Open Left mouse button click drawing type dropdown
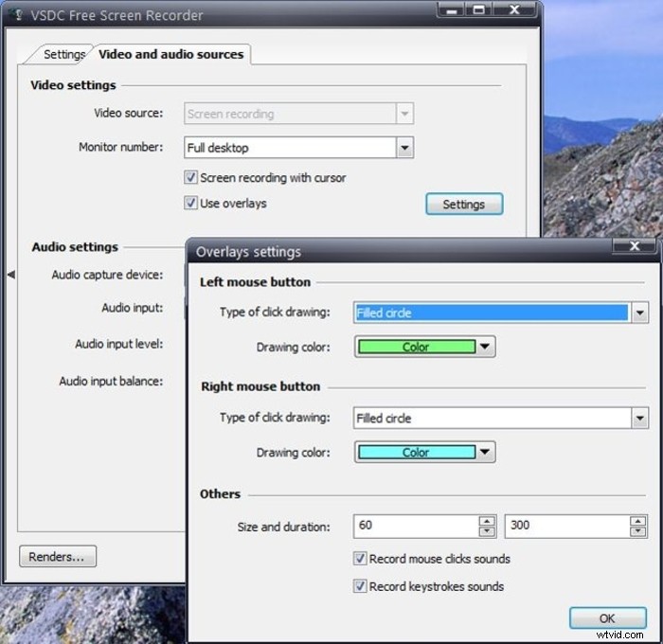The height and width of the screenshot is (644, 663). pyautogui.click(x=640, y=313)
